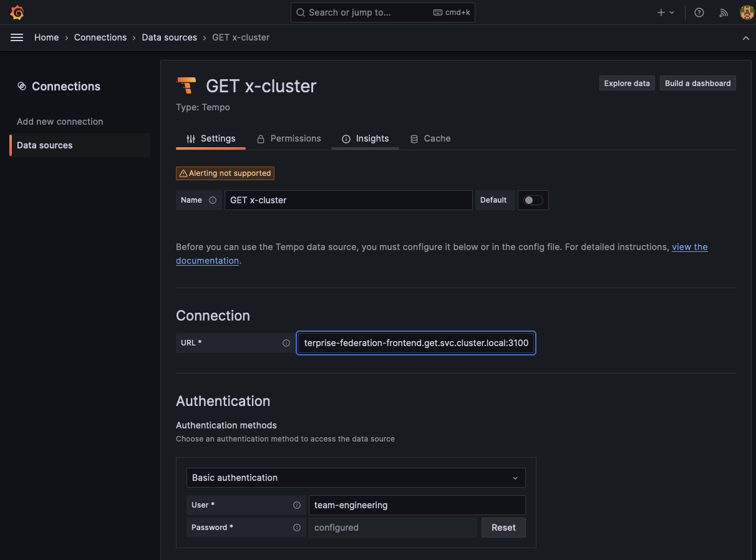Click the Build a dashboard button
This screenshot has height=560, width=756.
tap(697, 84)
